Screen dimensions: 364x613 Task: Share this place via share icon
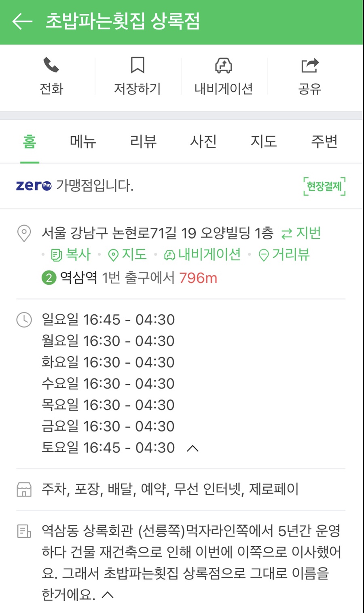click(310, 66)
